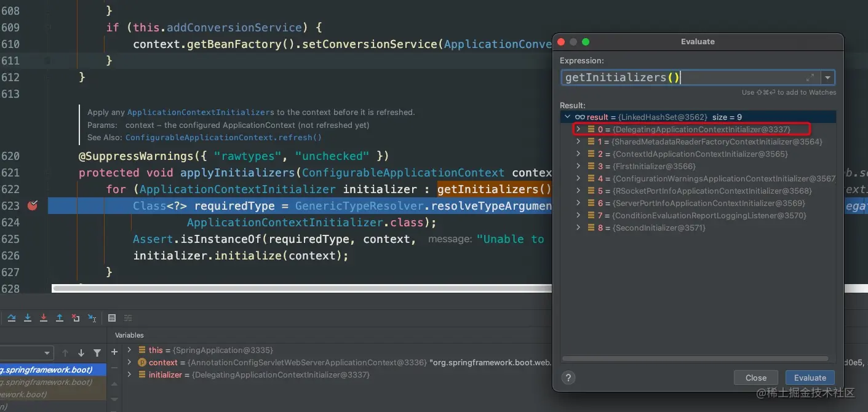This screenshot has width=868, height=412.
Task: Open the expression history dropdown arrow
Action: pos(828,77)
